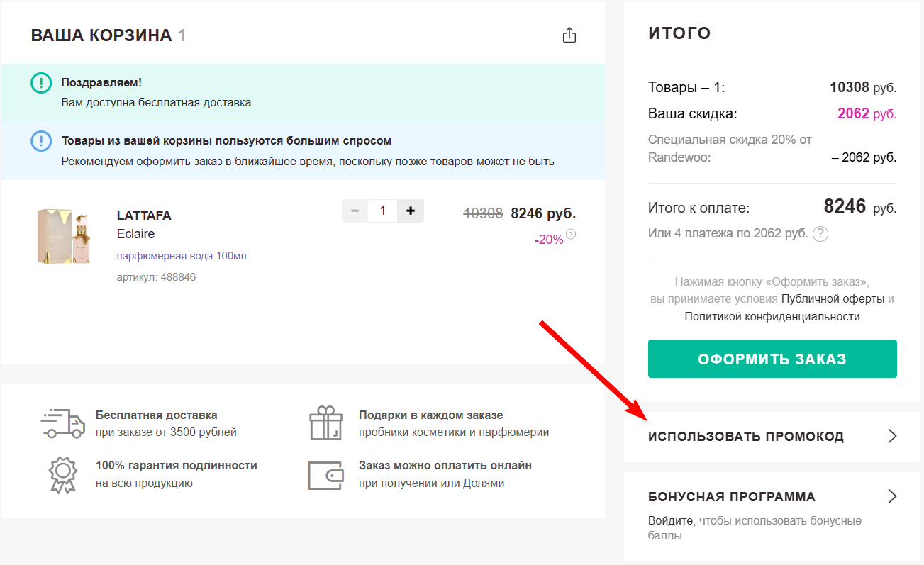Click the ОФОРМИТЬ ЗАКАЗ button
924x565 pixels.
coord(772,359)
